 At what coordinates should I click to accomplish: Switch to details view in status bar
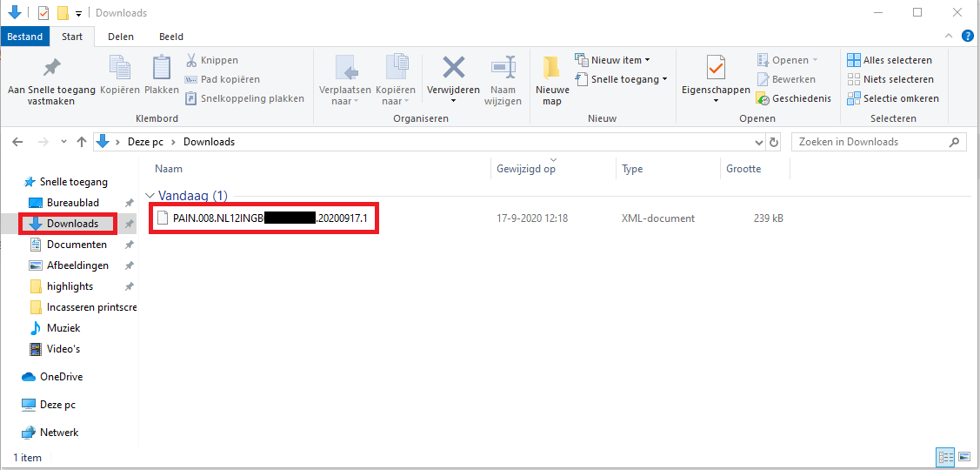pyautogui.click(x=946, y=457)
